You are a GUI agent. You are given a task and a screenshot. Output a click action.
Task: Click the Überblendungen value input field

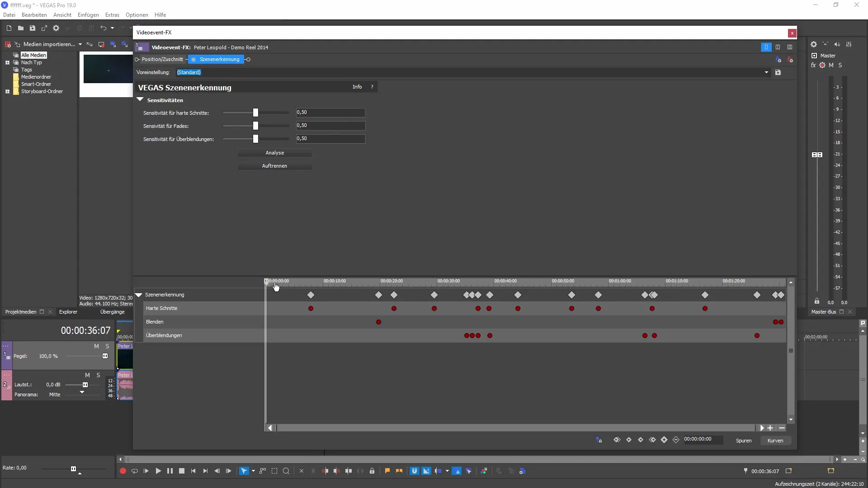[330, 139]
